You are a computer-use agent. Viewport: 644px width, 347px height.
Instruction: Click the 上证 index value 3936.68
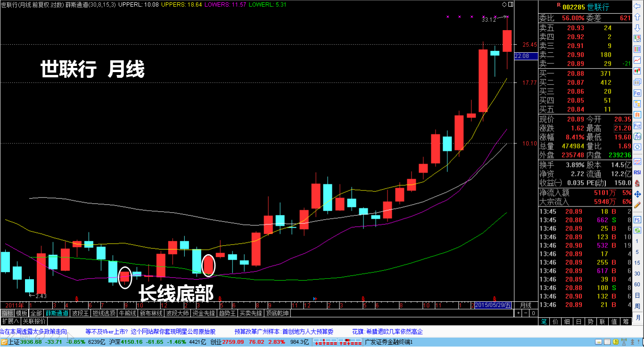click(x=31, y=342)
